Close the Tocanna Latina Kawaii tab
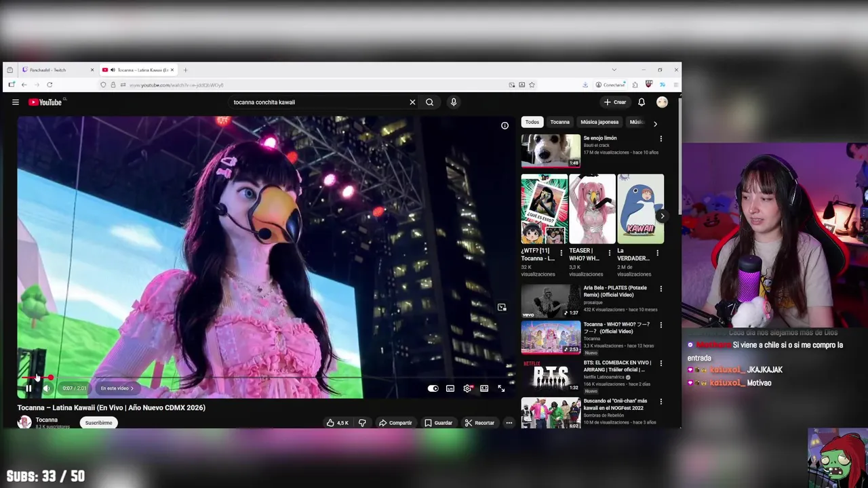The width and height of the screenshot is (868, 488). (x=172, y=70)
